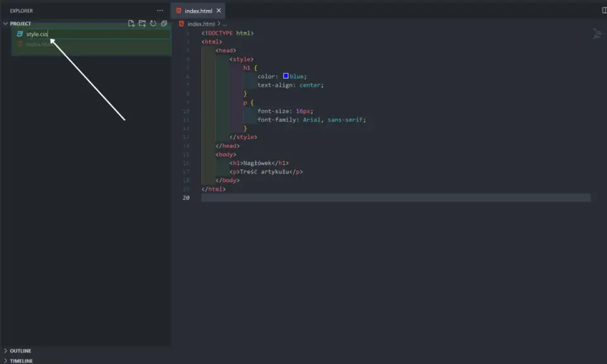Click the text-align: center; line

pos(290,85)
